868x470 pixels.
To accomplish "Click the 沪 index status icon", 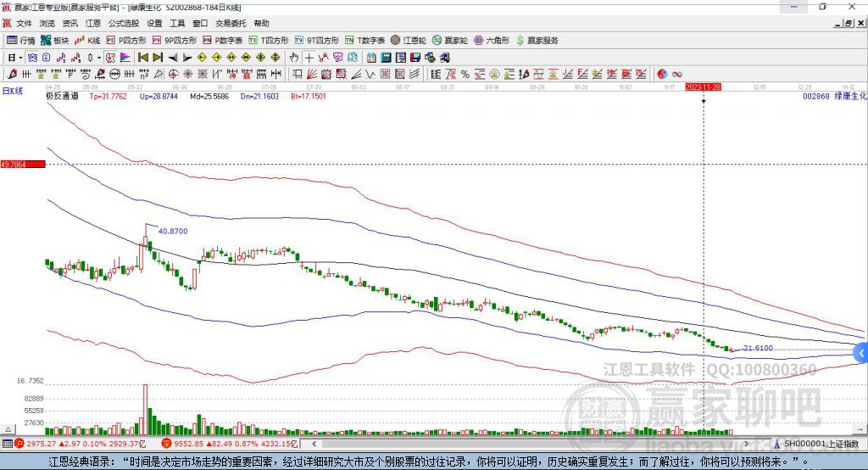I will [x=20, y=444].
